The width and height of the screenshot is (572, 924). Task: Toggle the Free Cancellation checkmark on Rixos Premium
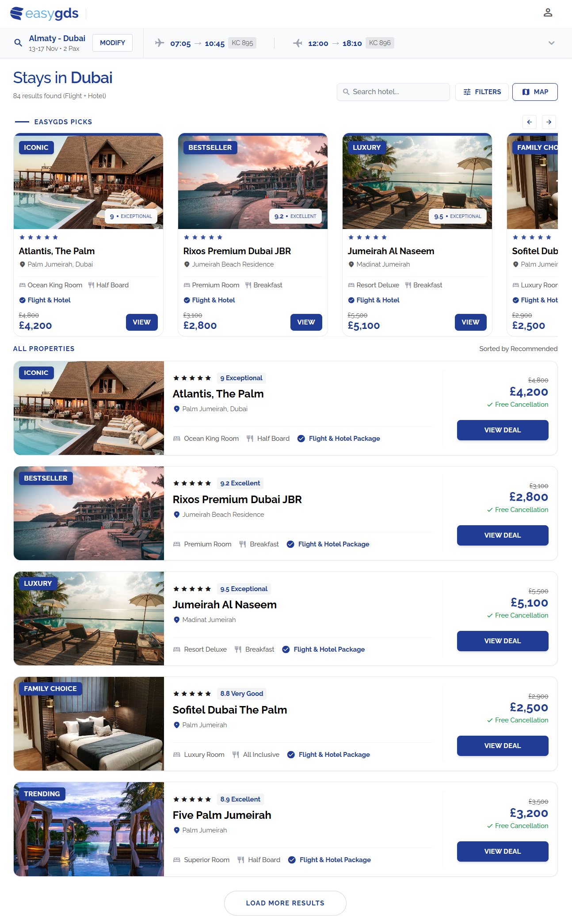(490, 509)
